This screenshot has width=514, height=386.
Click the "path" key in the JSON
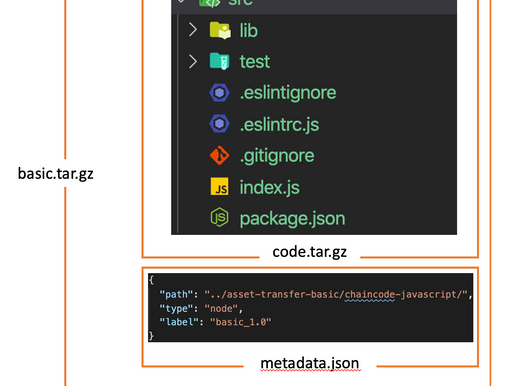pos(176,295)
